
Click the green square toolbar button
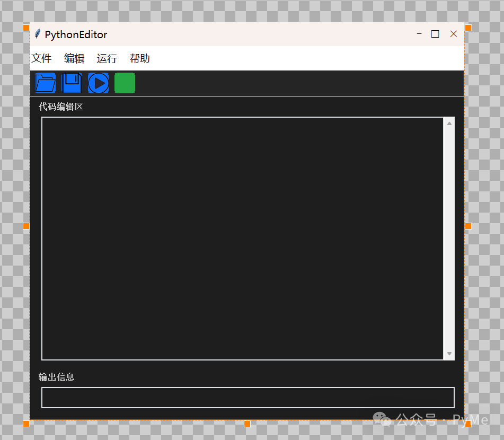[125, 83]
